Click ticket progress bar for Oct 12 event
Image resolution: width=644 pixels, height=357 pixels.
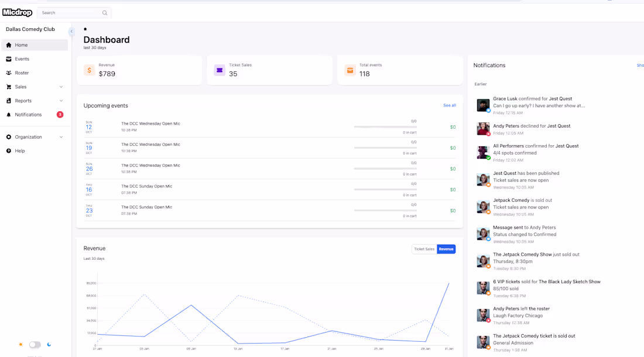click(x=385, y=127)
